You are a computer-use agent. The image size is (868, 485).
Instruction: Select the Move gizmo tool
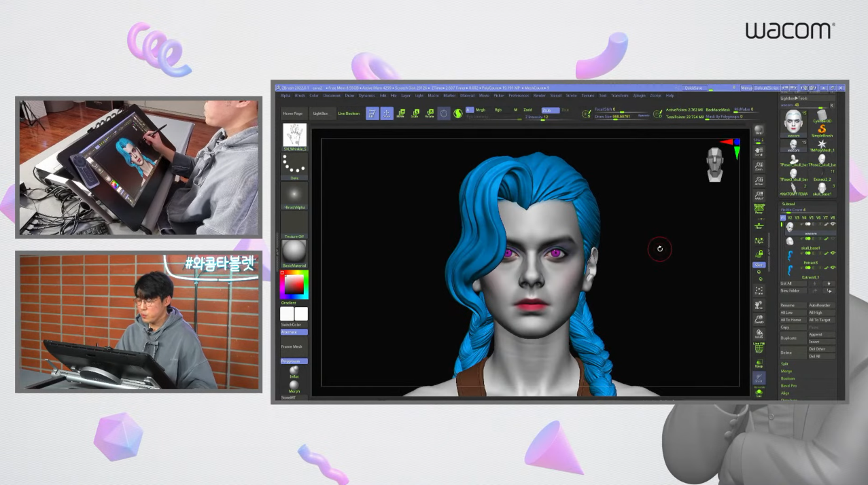[400, 113]
